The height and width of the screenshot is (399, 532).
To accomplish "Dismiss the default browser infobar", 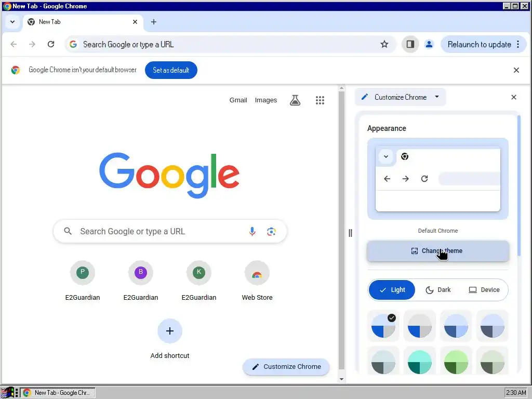I will pos(516,70).
